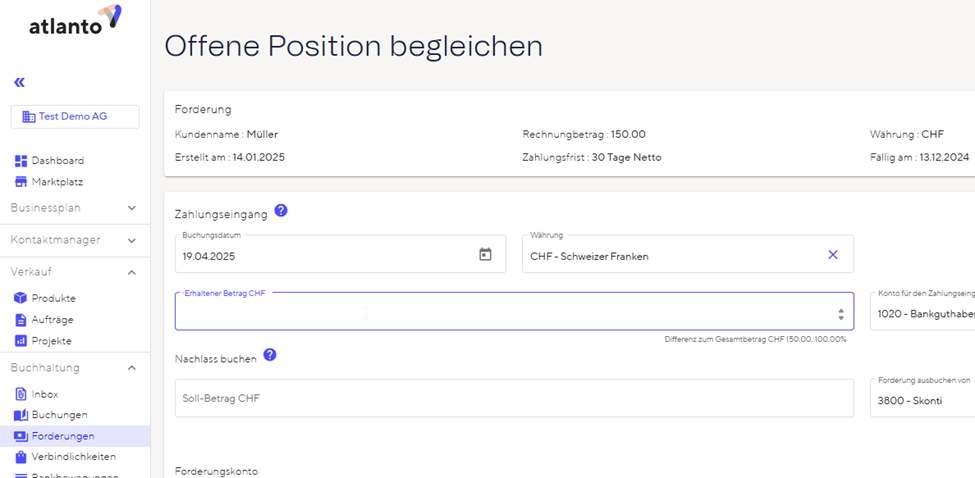
Task: Open Produkte under Verkauf
Action: 53,298
